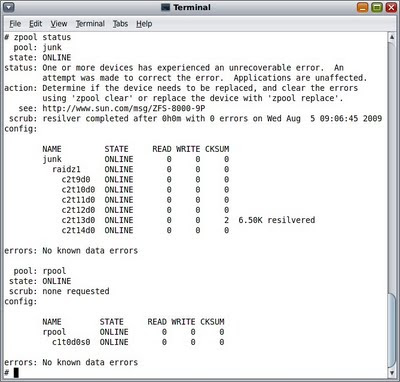Open the File menu
The image size is (400, 382).
point(15,24)
